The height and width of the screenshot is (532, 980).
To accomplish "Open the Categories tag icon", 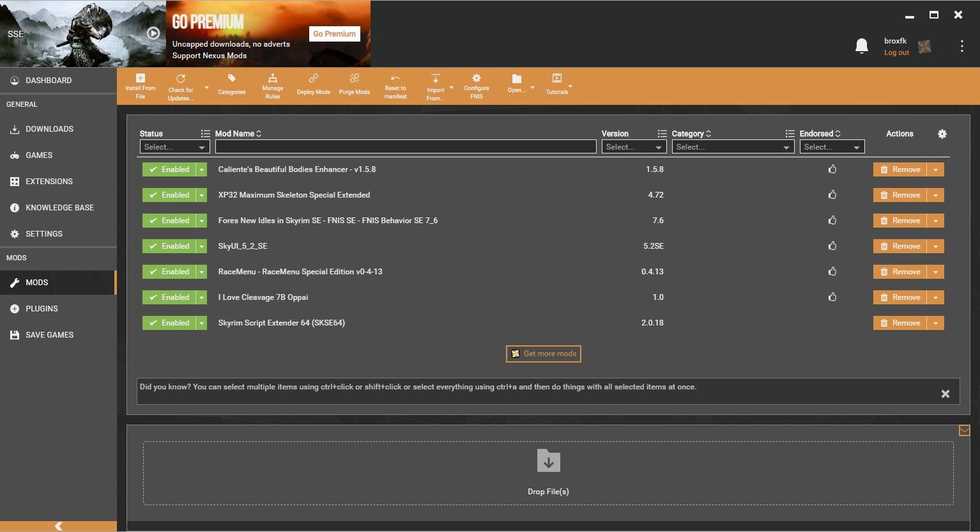I will pyautogui.click(x=232, y=78).
